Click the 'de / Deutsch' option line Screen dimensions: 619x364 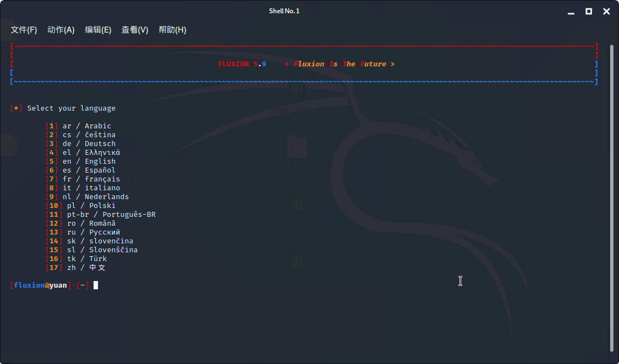(80, 143)
